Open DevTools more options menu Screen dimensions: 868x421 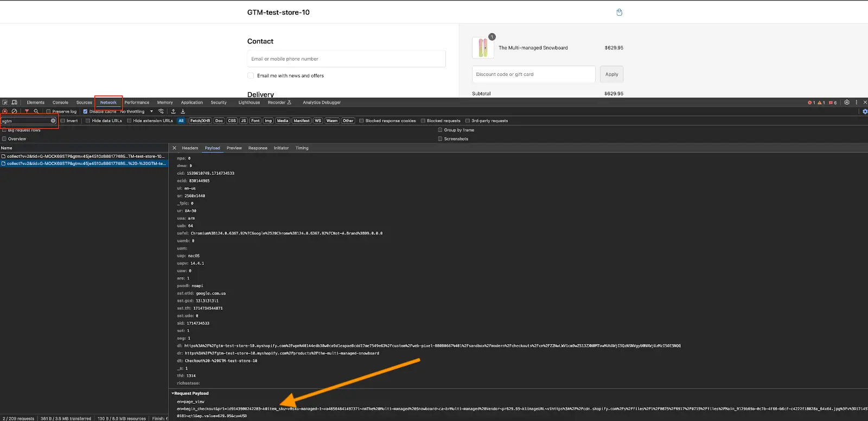857,102
